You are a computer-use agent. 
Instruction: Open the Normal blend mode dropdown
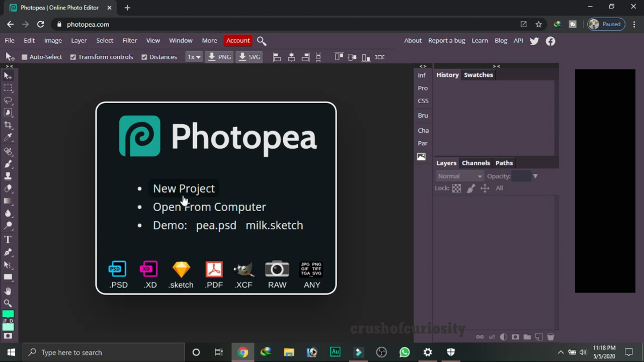459,176
